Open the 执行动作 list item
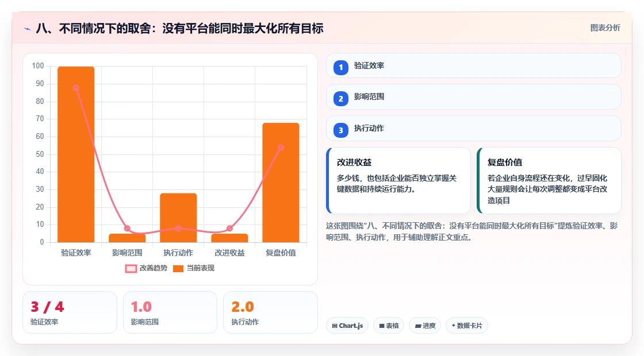Screen dimensions: 644x356 tap(474, 129)
